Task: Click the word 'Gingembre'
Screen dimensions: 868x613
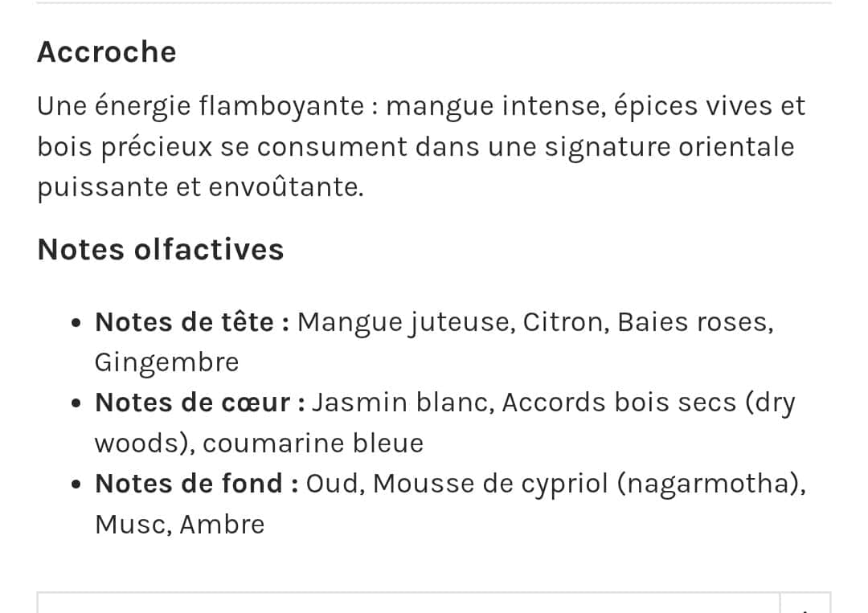Action: [166, 363]
